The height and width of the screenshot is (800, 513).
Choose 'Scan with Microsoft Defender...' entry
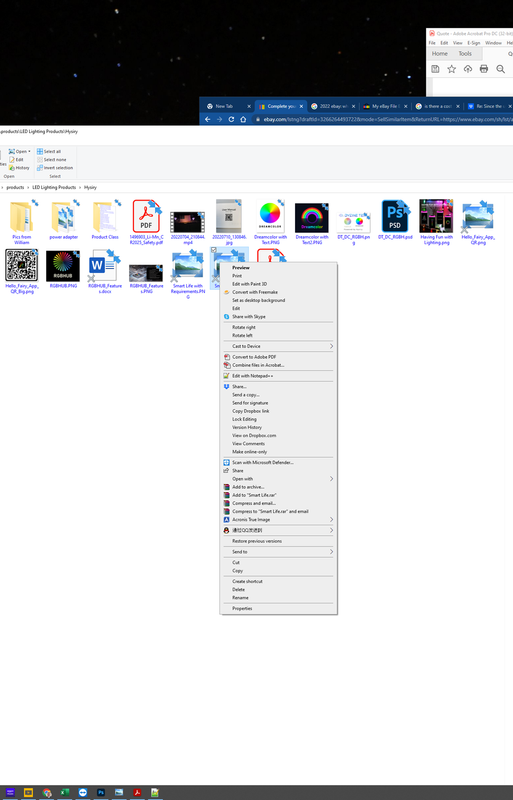coord(279,462)
